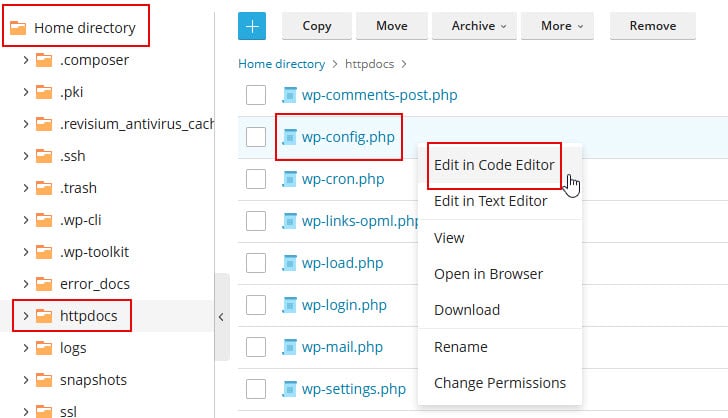Expand the .trash tree node chevron
This screenshot has height=418, width=728.
[x=26, y=188]
